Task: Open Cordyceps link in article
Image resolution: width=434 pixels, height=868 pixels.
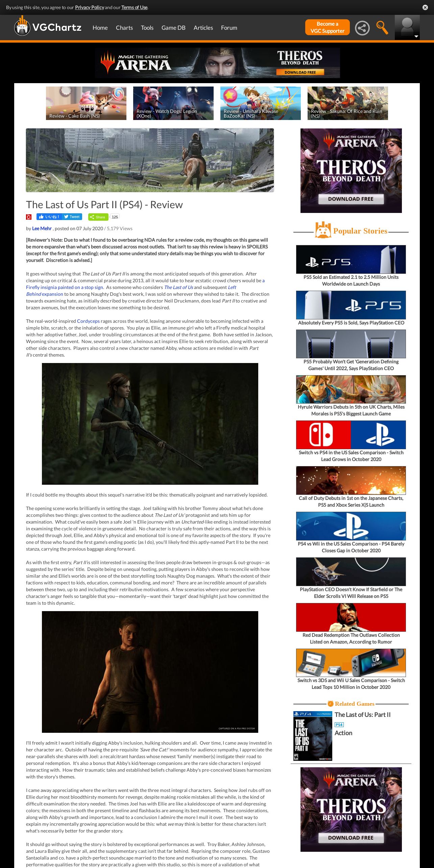Action: pyautogui.click(x=88, y=321)
